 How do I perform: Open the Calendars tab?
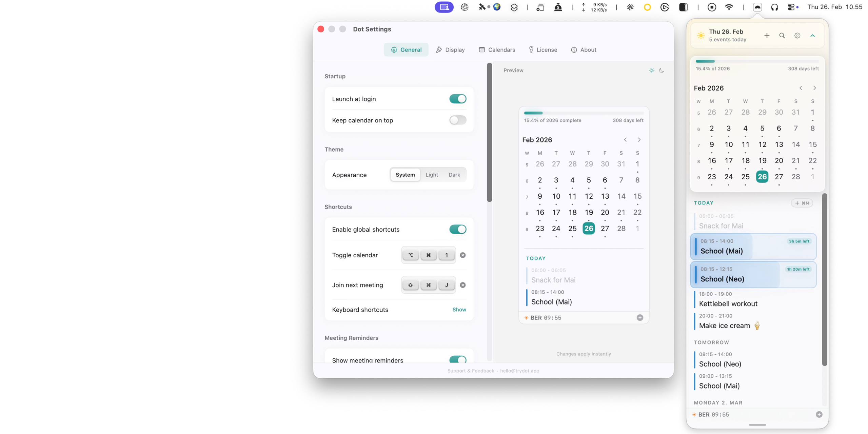[x=497, y=50]
